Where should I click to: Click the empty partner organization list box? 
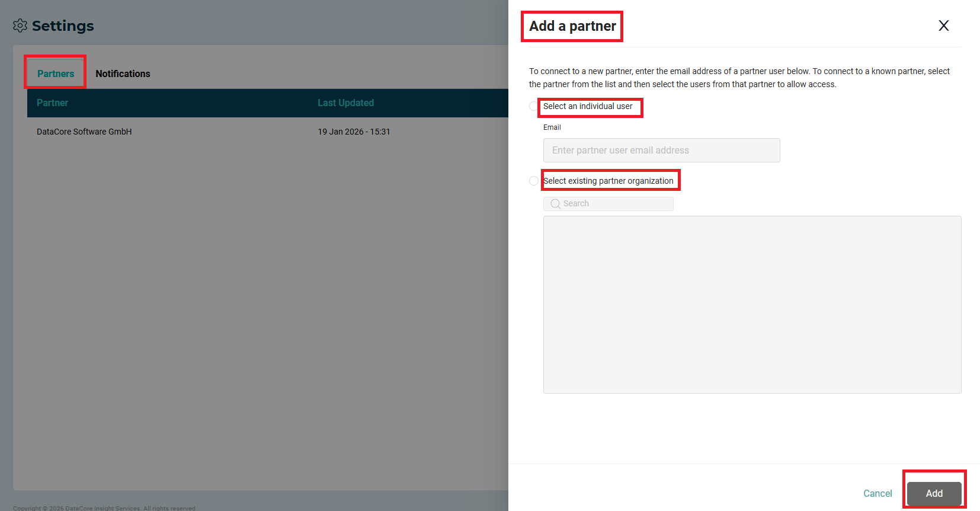tap(752, 304)
